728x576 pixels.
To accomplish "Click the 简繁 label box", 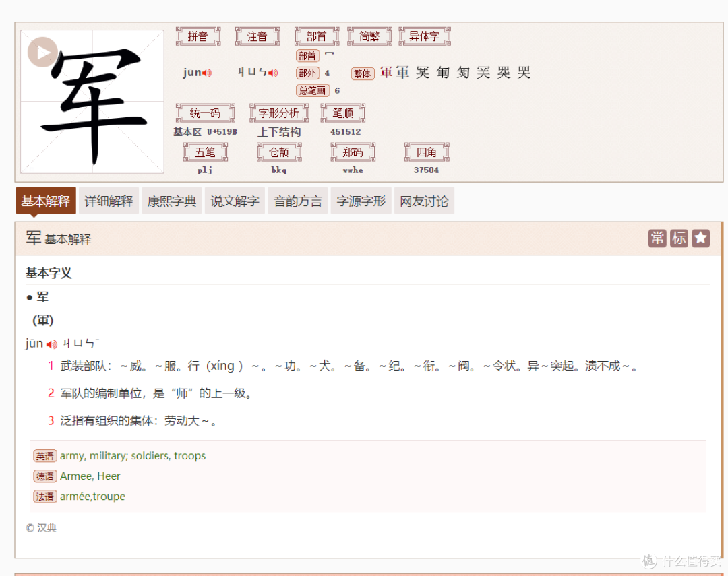I will [x=369, y=36].
